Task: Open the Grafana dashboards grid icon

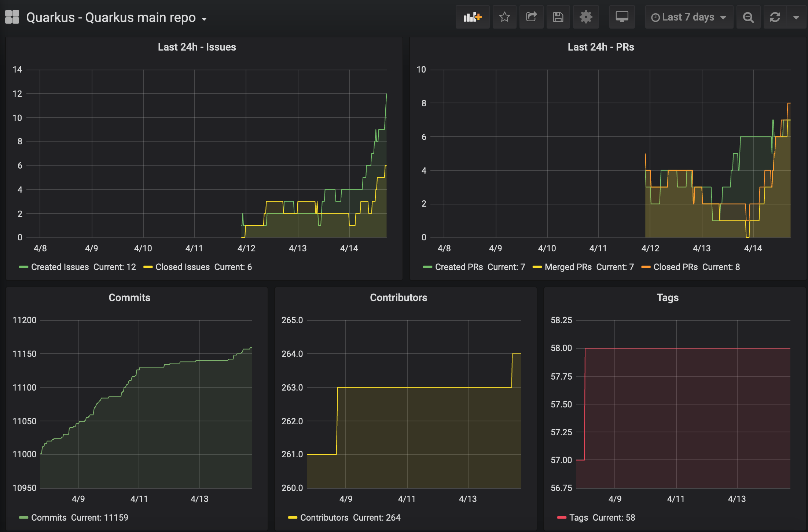Action: [12, 17]
